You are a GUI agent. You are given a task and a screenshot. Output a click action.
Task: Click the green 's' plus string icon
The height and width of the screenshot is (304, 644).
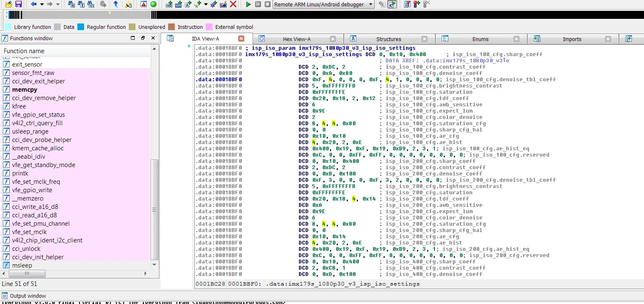point(198,4)
